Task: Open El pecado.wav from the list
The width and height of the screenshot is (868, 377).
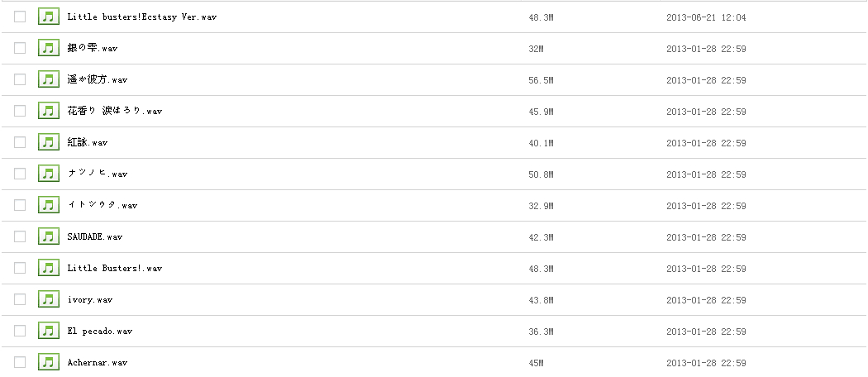Action: point(99,331)
